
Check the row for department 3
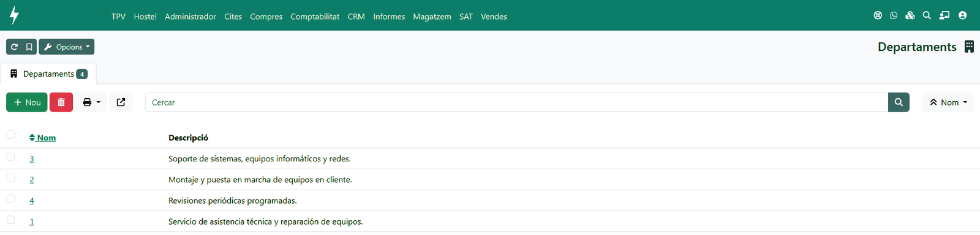coord(10,157)
